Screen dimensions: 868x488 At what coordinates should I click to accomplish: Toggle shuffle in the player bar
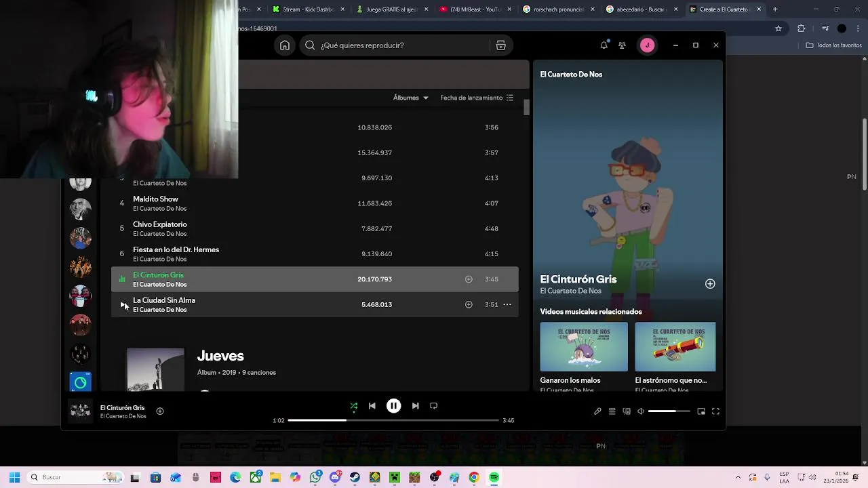click(x=353, y=406)
